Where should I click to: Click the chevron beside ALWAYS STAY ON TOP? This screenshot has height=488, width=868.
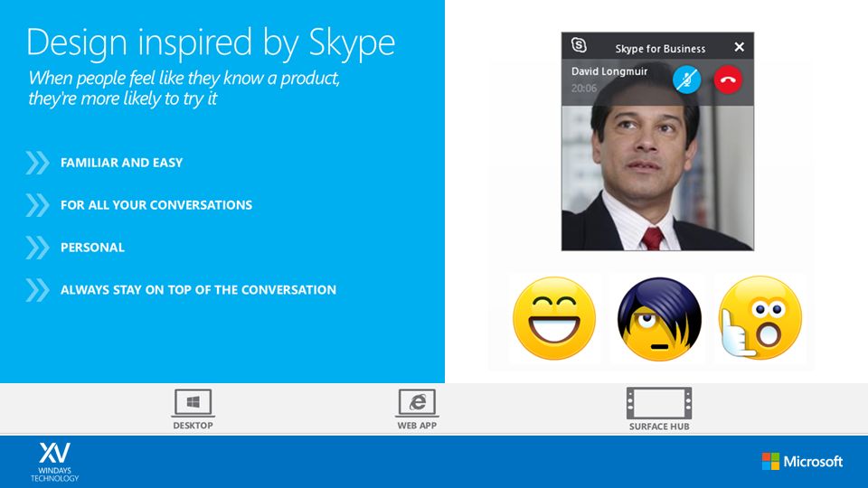point(38,290)
